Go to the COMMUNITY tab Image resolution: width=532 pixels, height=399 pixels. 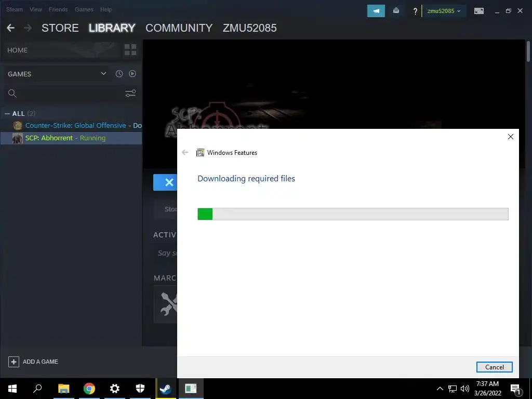pos(179,28)
